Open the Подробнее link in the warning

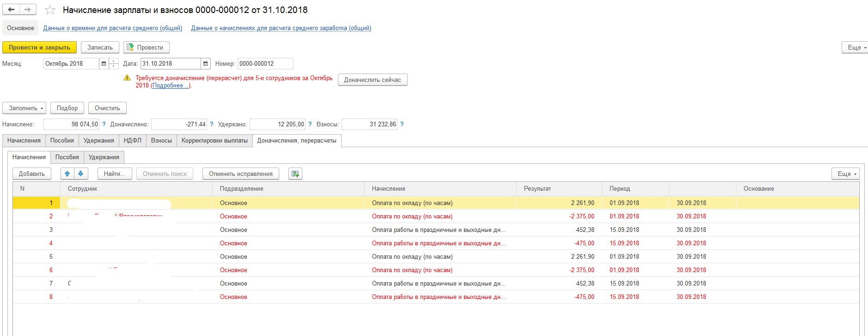pyautogui.click(x=171, y=86)
